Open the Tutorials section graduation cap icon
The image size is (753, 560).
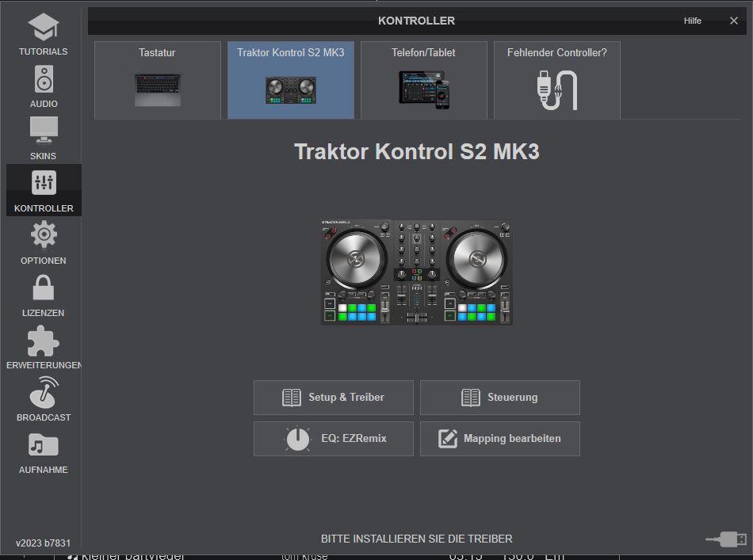pos(44,27)
